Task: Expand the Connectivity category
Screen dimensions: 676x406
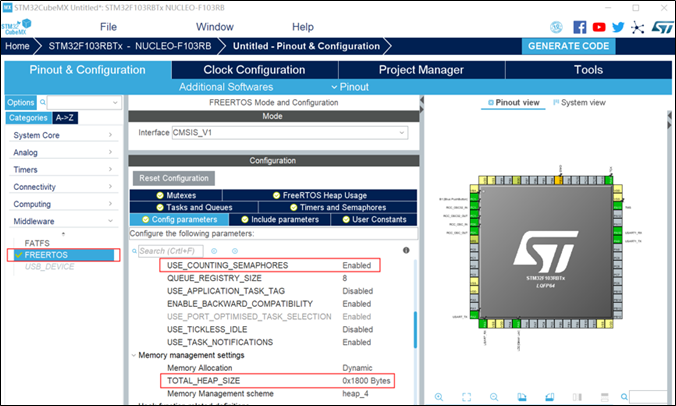Action: point(63,187)
